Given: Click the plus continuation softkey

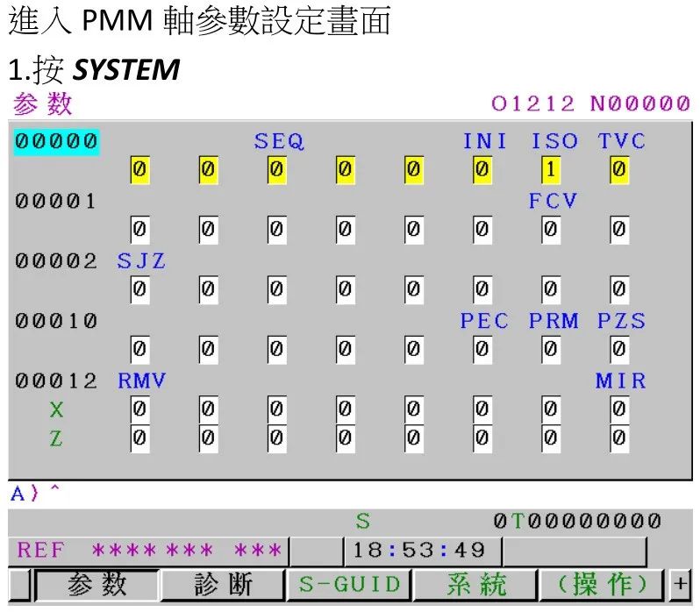Looking at the screenshot, I should click(x=681, y=585).
